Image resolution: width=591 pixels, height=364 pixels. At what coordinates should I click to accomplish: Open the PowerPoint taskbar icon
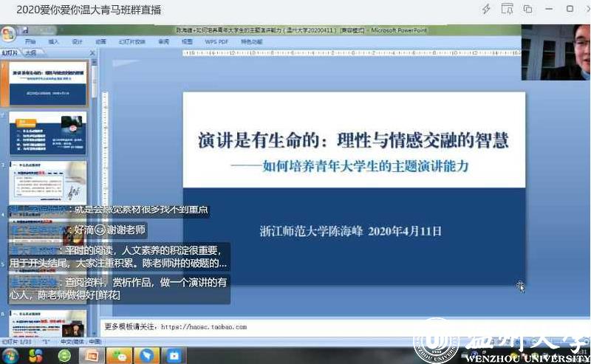[91, 356]
